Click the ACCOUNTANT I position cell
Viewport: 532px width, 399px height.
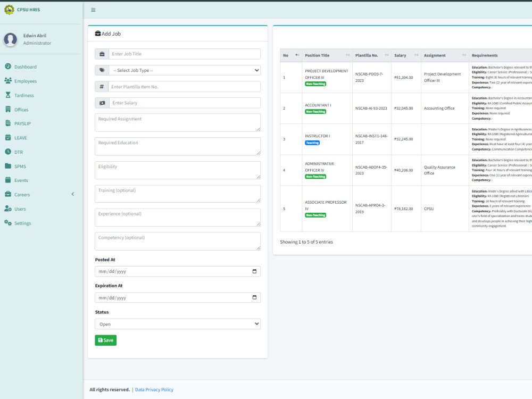pos(327,108)
